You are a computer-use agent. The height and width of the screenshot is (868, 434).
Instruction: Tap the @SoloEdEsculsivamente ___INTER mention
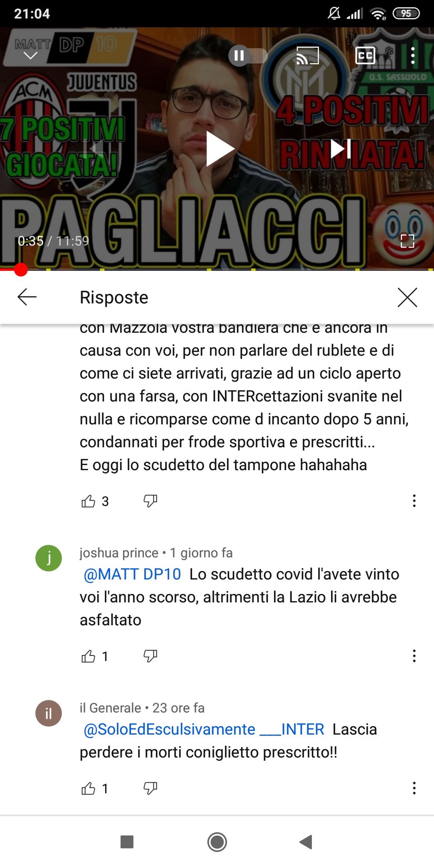[204, 729]
